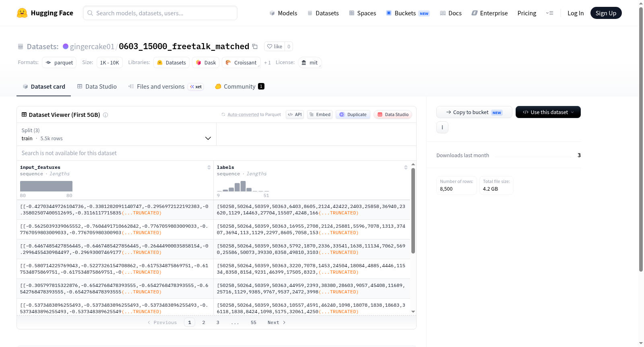Open the Use this dataset dropdown

(x=548, y=112)
